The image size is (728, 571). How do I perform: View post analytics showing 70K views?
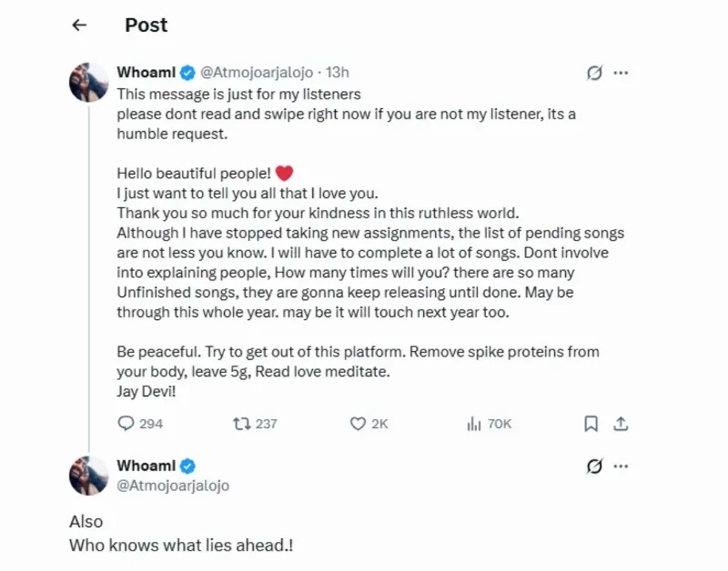[473, 424]
